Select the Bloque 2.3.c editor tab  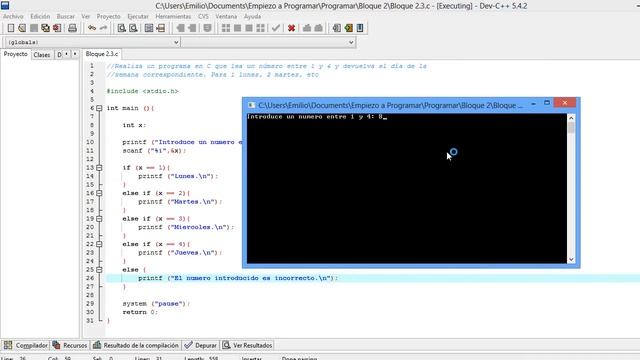[102, 54]
